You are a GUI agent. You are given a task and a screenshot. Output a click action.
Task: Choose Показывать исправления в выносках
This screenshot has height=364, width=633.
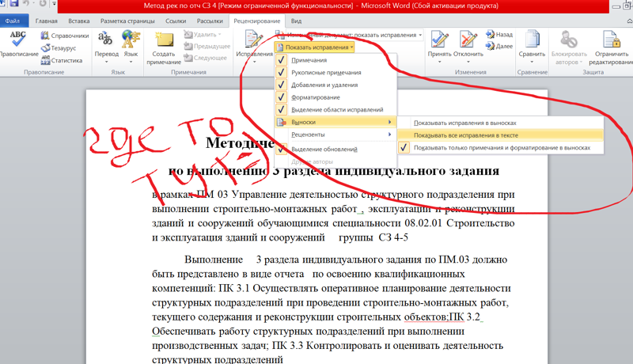tap(501, 123)
